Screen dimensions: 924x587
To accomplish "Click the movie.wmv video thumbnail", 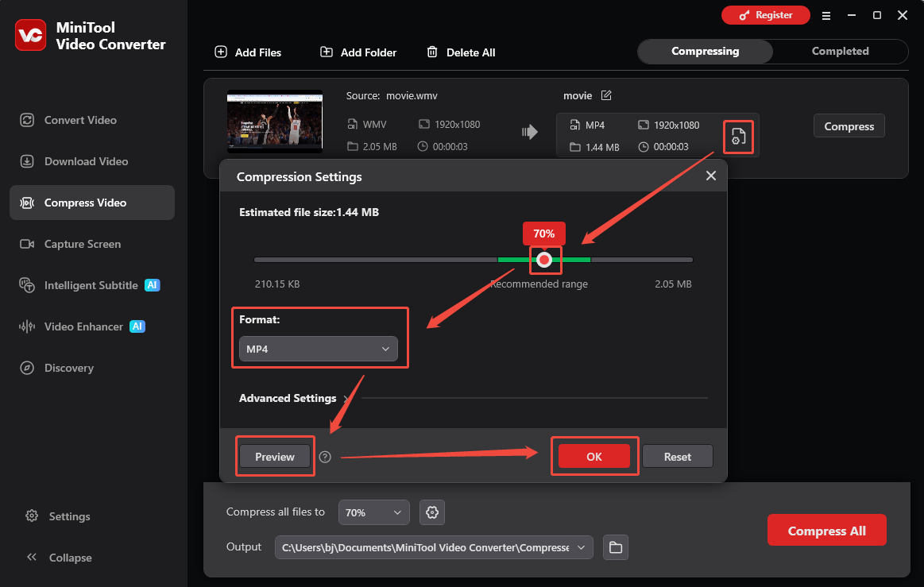I will pyautogui.click(x=275, y=122).
